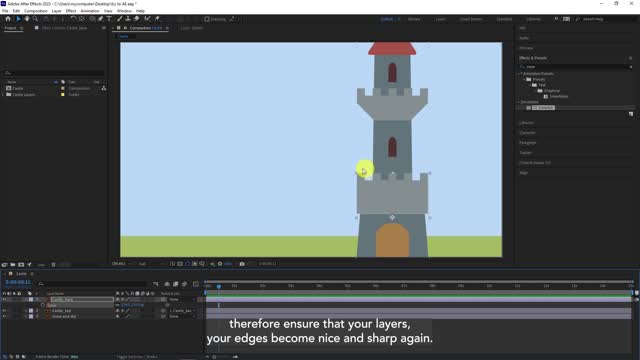Open the Effect menu
Viewport: 640px width, 360px height.
(x=71, y=11)
